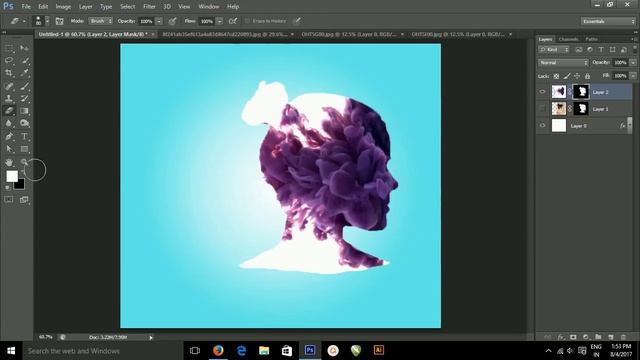Select the Horizontal Type tool
The height and width of the screenshot is (360, 640).
(x=24, y=136)
